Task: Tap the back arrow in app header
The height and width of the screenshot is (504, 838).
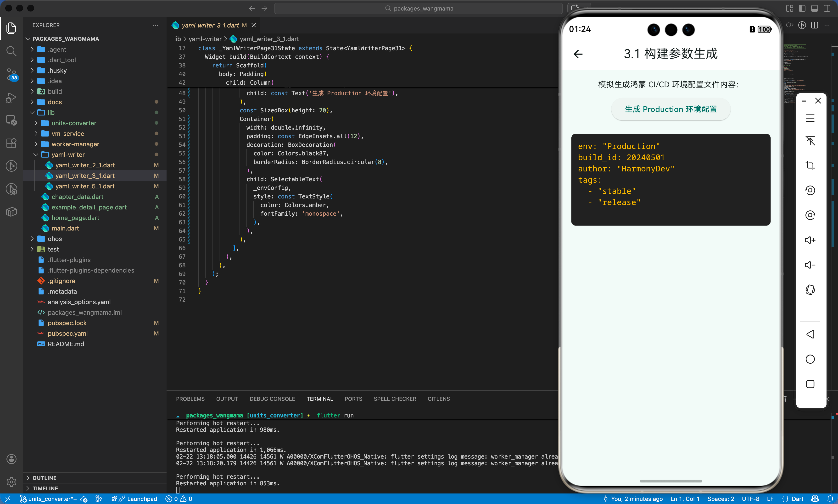Action: 578,54
